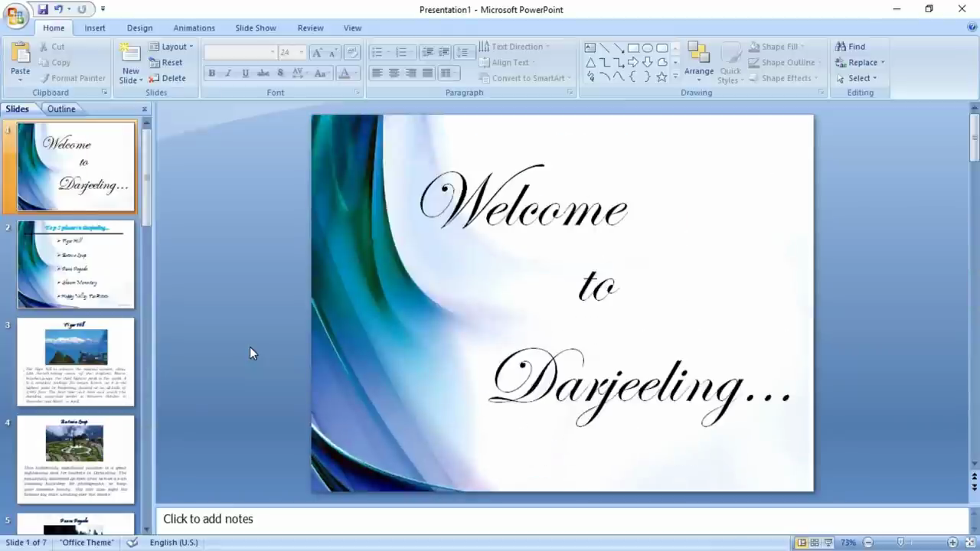
Task: Insert a New Slide
Action: [131, 63]
